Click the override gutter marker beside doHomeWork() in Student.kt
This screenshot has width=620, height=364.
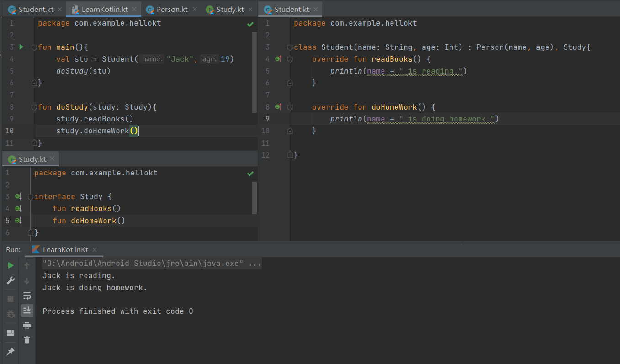point(278,107)
